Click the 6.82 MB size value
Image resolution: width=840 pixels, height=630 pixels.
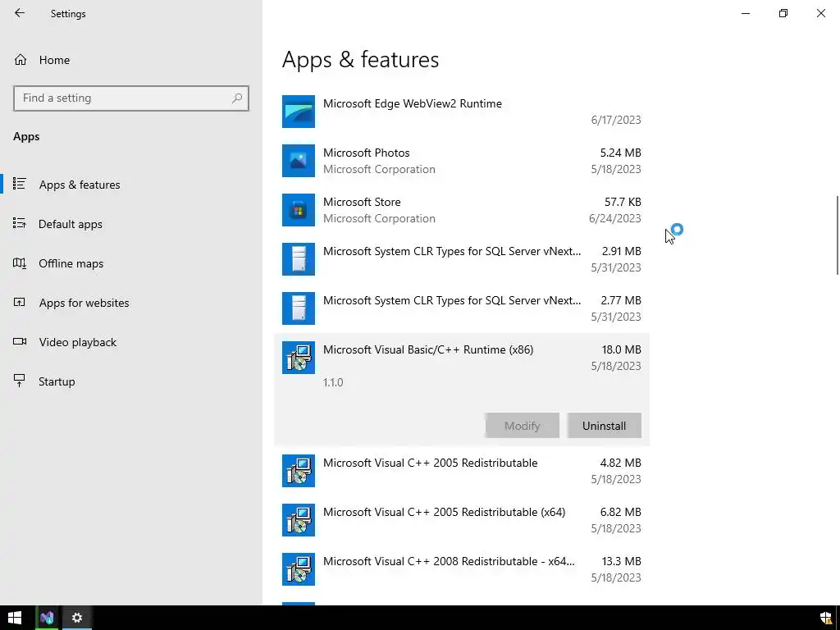(x=620, y=513)
